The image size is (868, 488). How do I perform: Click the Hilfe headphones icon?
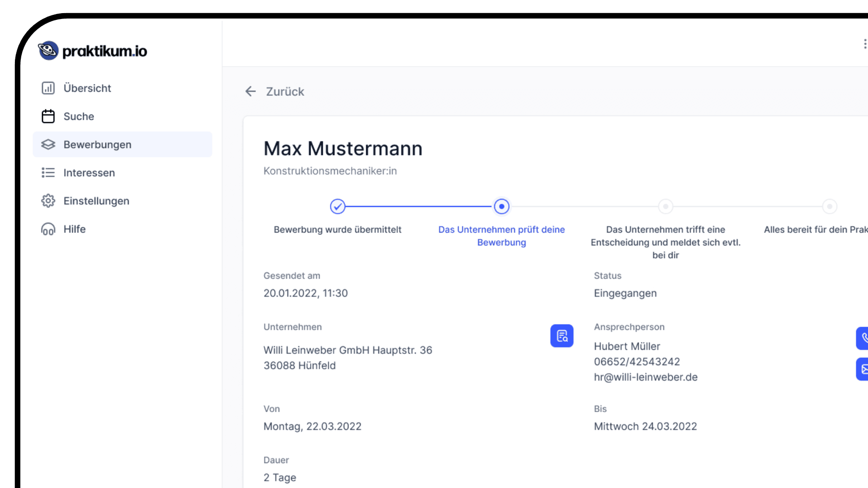(48, 229)
